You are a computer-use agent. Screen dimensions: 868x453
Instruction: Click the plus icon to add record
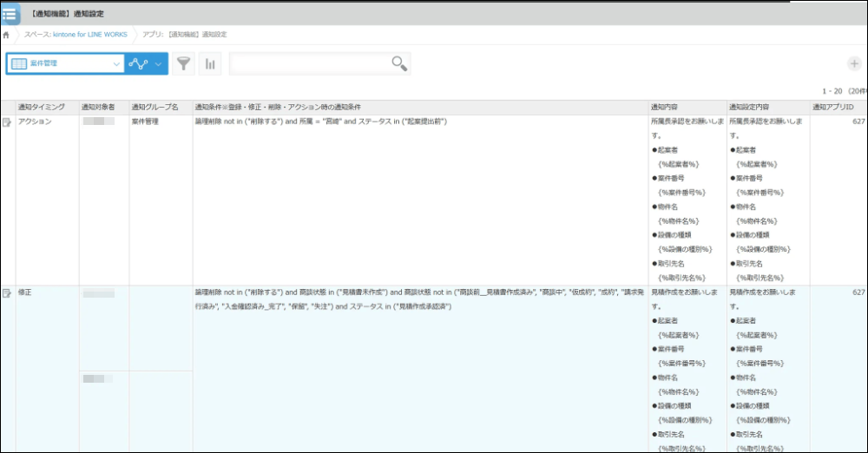853,63
